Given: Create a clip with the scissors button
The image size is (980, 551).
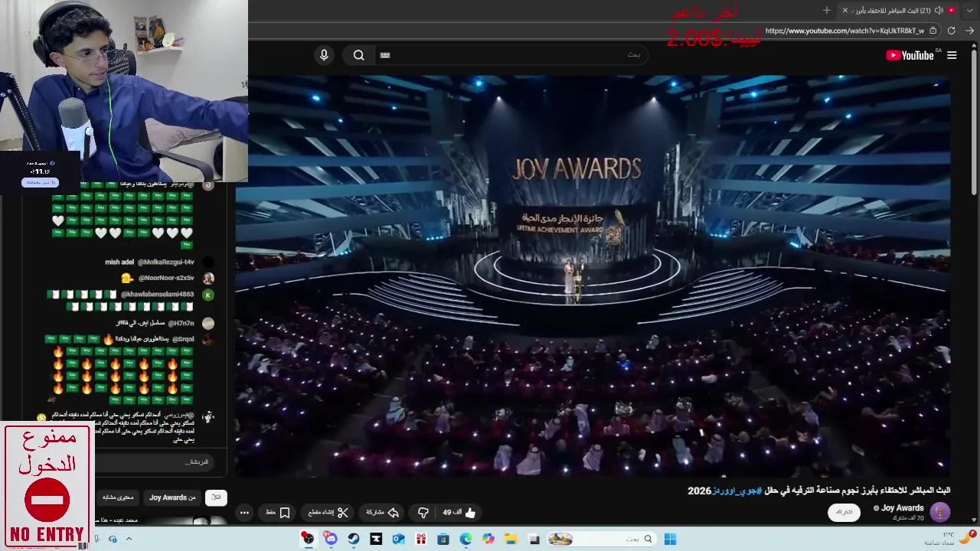Looking at the screenshot, I should pyautogui.click(x=328, y=513).
